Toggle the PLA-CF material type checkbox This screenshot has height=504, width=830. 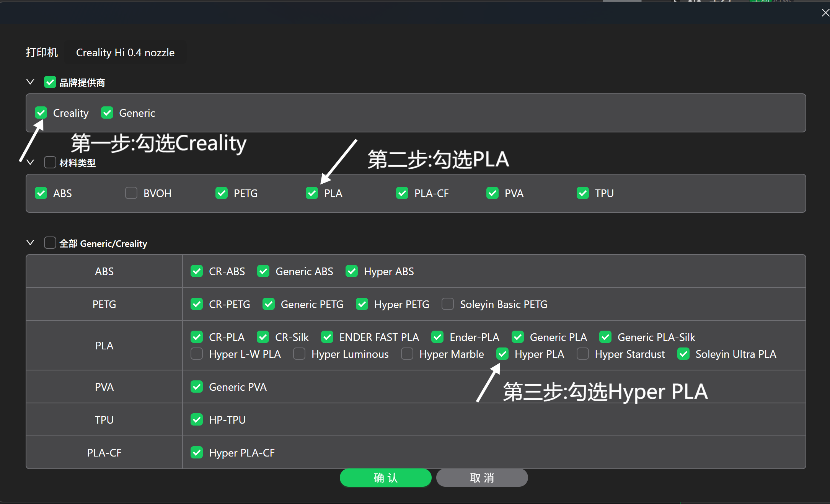click(402, 193)
